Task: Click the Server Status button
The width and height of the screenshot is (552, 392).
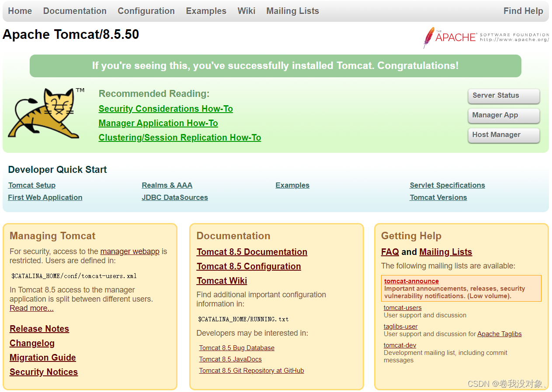Action: coord(503,96)
